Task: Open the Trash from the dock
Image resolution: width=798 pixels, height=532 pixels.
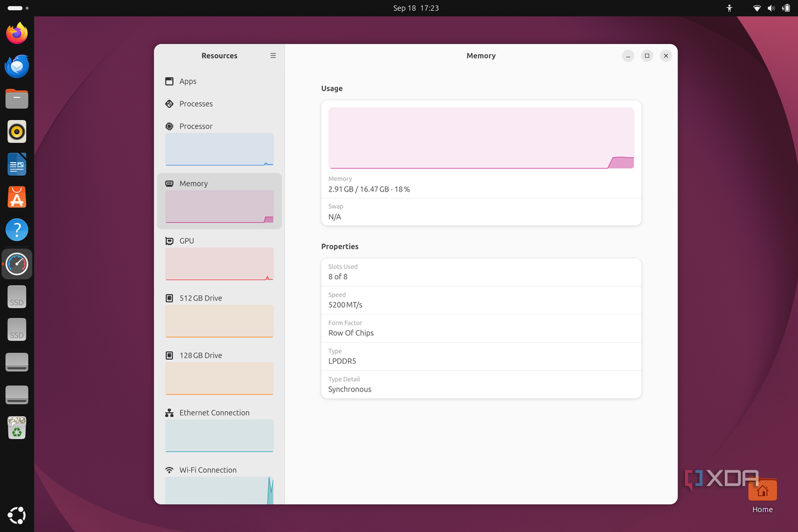Action: (17, 428)
